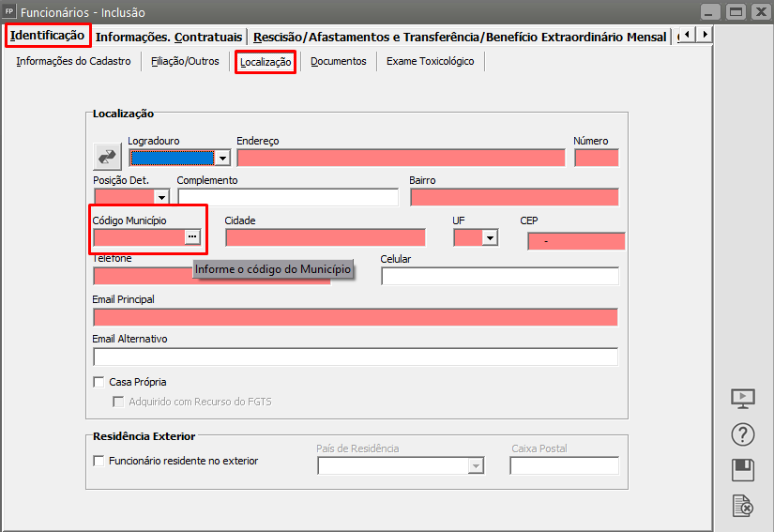774x532 pixels.
Task: Check the Casa Própria checkbox
Action: click(x=99, y=382)
